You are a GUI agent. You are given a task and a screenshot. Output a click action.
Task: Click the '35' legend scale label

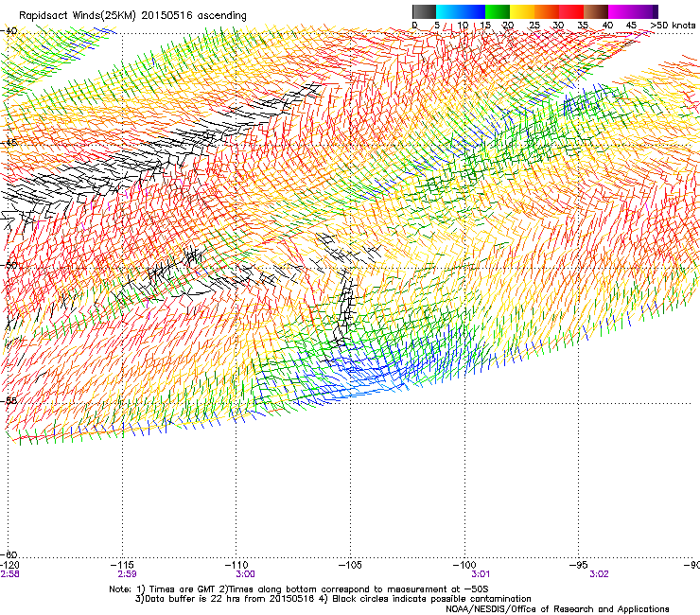click(x=583, y=26)
